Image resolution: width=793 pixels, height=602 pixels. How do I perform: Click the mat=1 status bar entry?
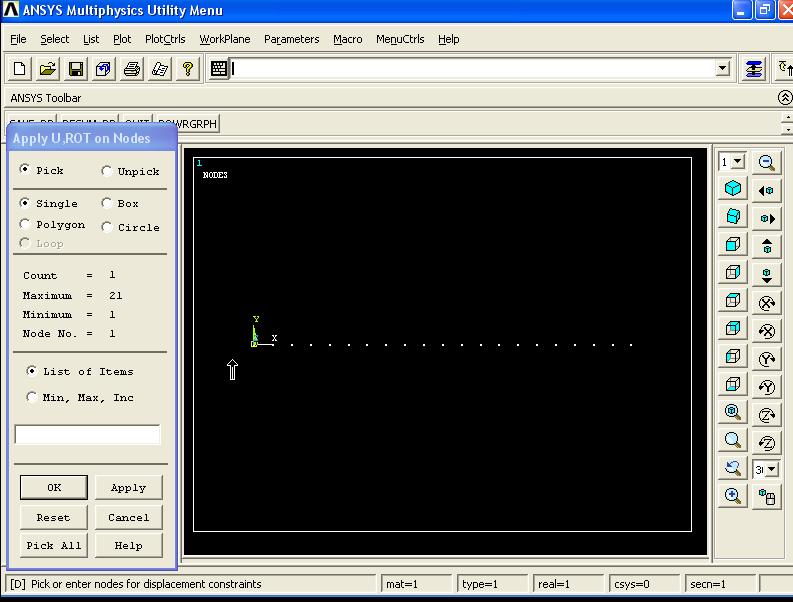pyautogui.click(x=416, y=584)
